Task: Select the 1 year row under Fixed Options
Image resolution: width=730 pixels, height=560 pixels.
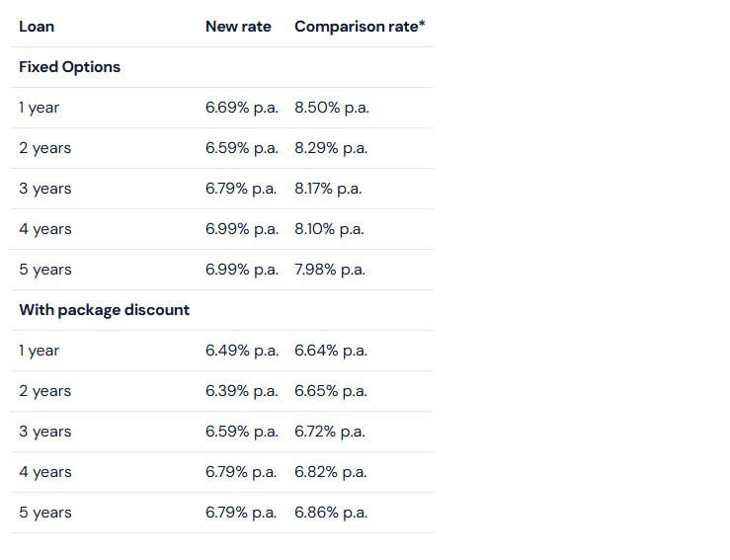Action: coord(222,108)
